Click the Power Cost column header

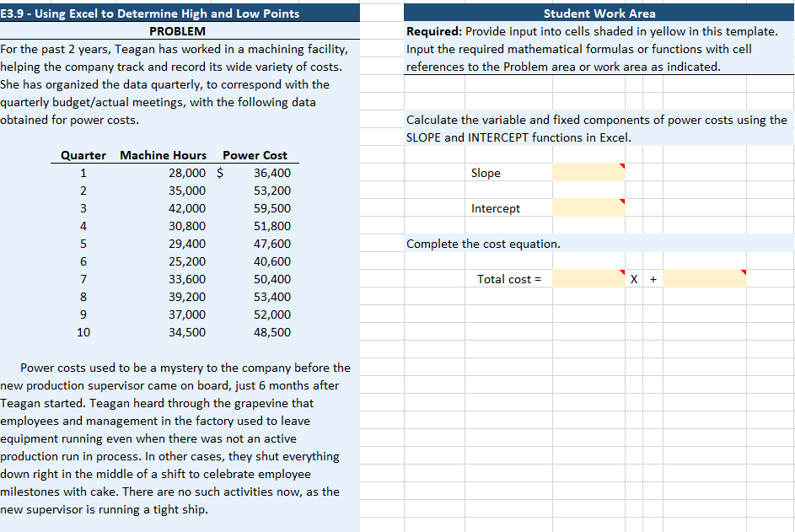click(x=255, y=155)
